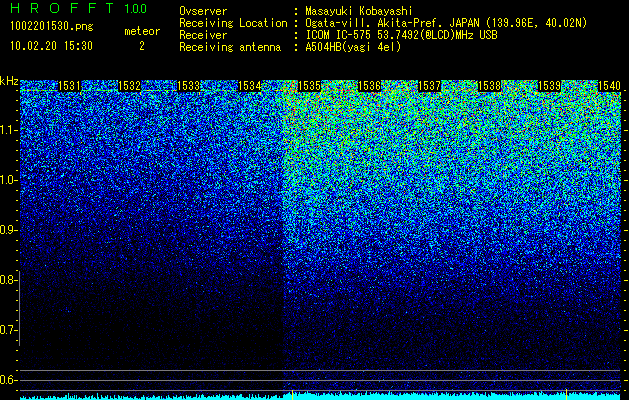Image resolution: width=629 pixels, height=400 pixels.
Task: Click the 0.9 kHz axis label
Action: (7, 230)
